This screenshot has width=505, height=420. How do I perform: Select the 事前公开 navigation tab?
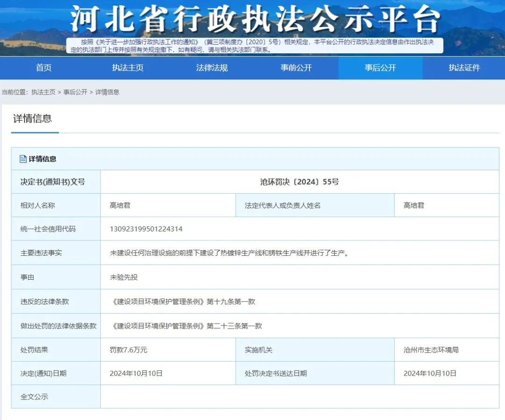point(296,68)
